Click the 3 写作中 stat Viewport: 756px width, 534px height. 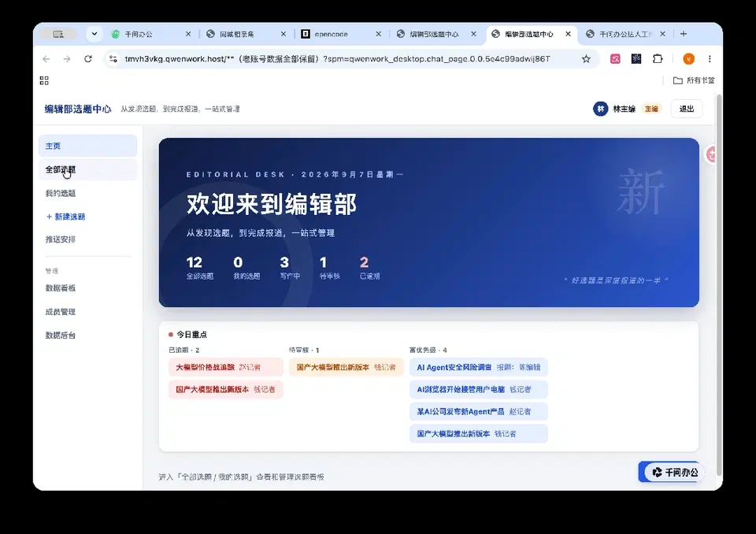(290, 268)
